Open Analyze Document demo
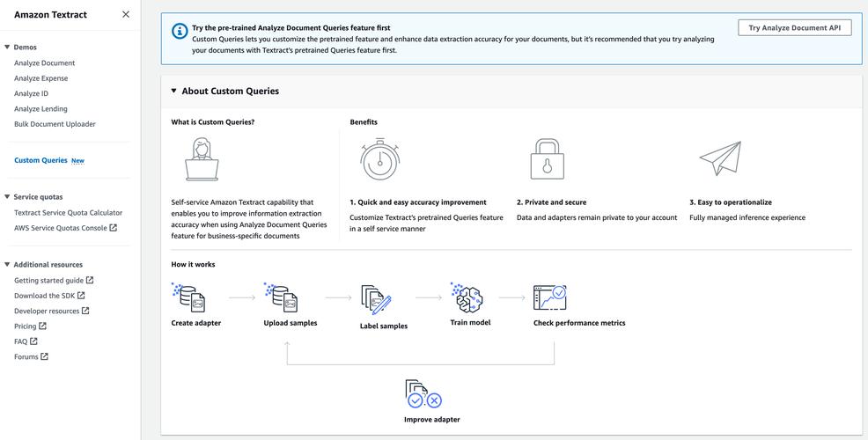 (x=44, y=63)
